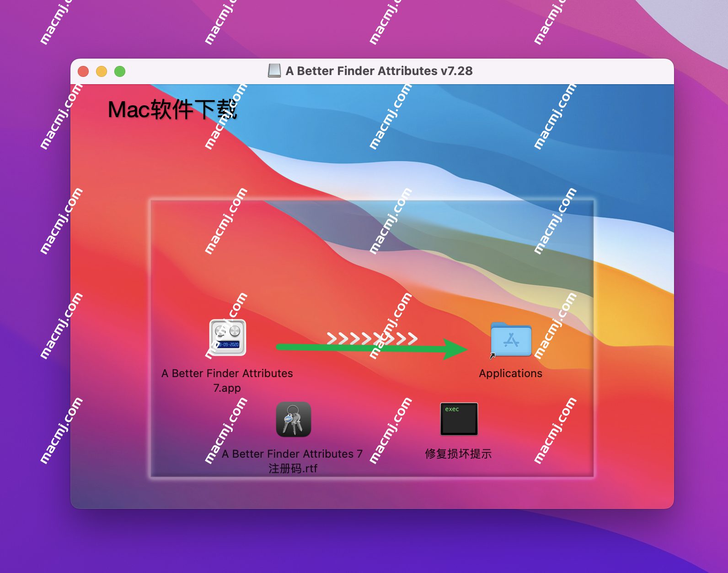Click the 'Applications' folder label
Screen dimensions: 728x573
(x=511, y=373)
